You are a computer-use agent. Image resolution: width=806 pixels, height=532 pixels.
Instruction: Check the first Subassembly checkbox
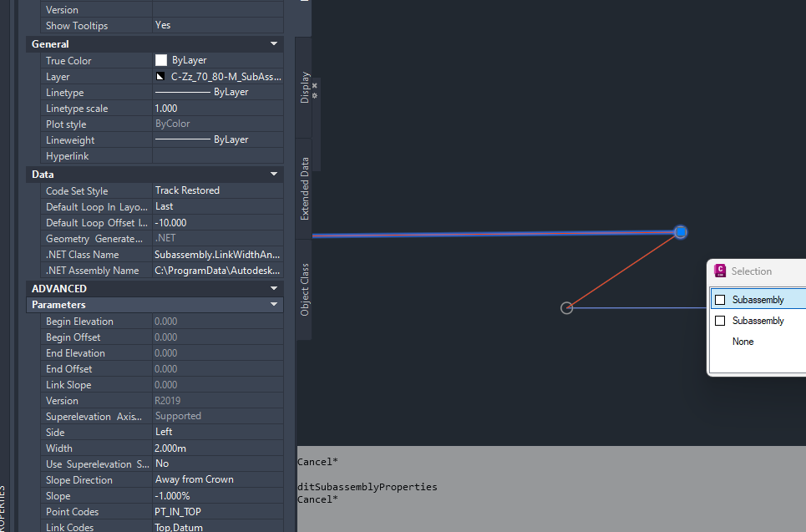pyautogui.click(x=720, y=299)
